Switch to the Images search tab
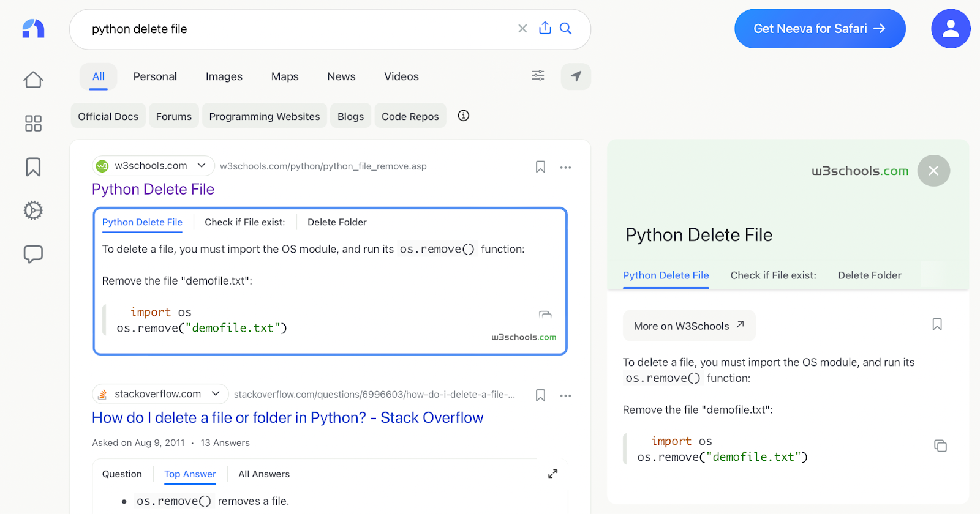Image resolution: width=980 pixels, height=514 pixels. tap(224, 76)
